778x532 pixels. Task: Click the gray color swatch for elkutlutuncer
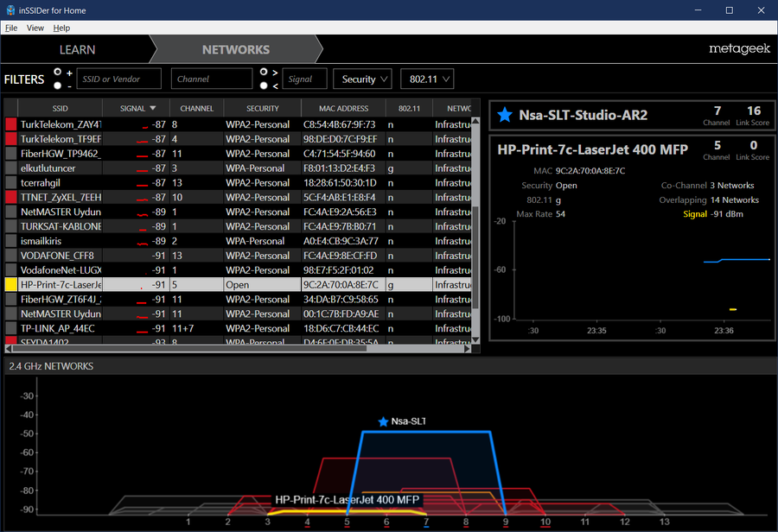click(x=11, y=168)
